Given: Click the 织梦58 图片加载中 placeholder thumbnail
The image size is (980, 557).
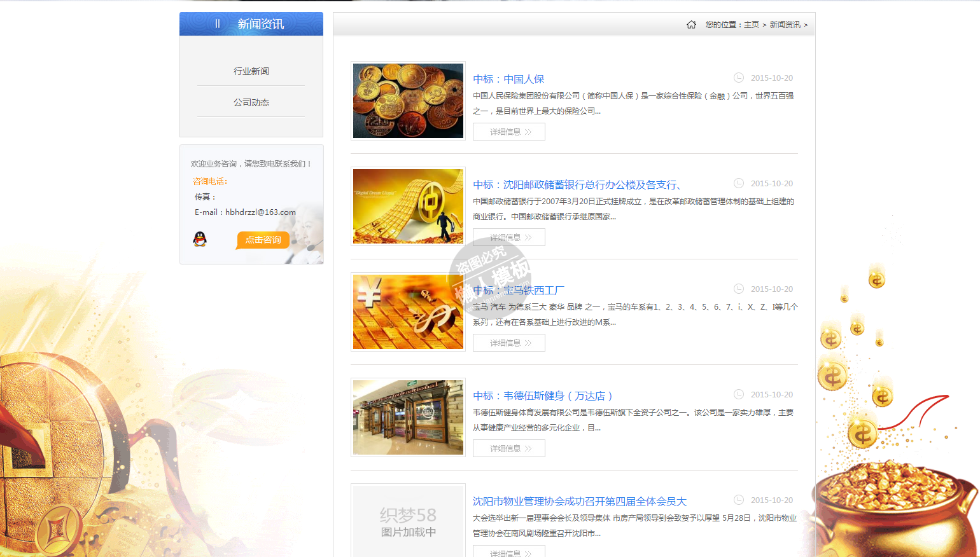Looking at the screenshot, I should pos(408,521).
